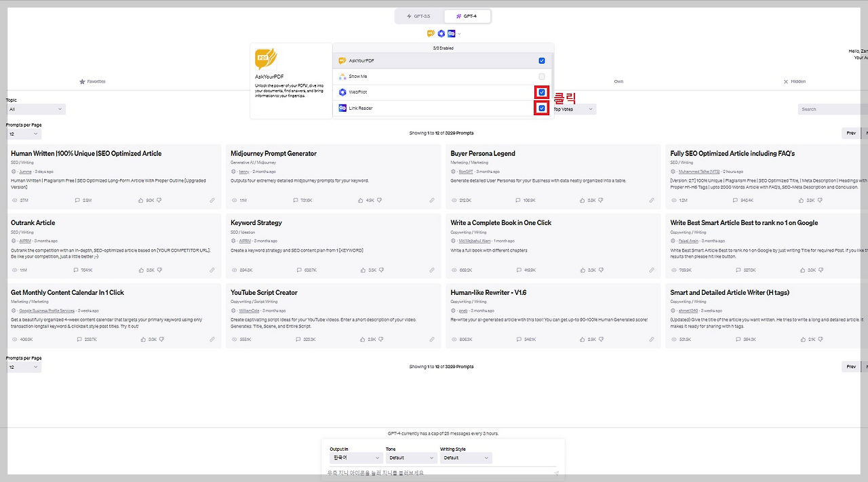Open Google Business Profile Services author link

pyautogui.click(x=47, y=310)
